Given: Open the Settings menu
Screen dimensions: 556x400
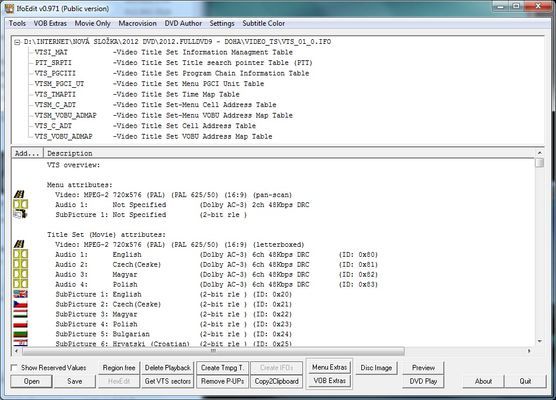Looking at the screenshot, I should tap(222, 23).
